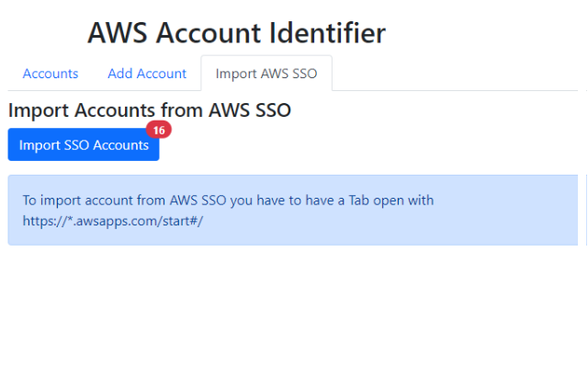Click the awsapps.com start URL text
This screenshot has height=368, width=588.
pyautogui.click(x=113, y=221)
